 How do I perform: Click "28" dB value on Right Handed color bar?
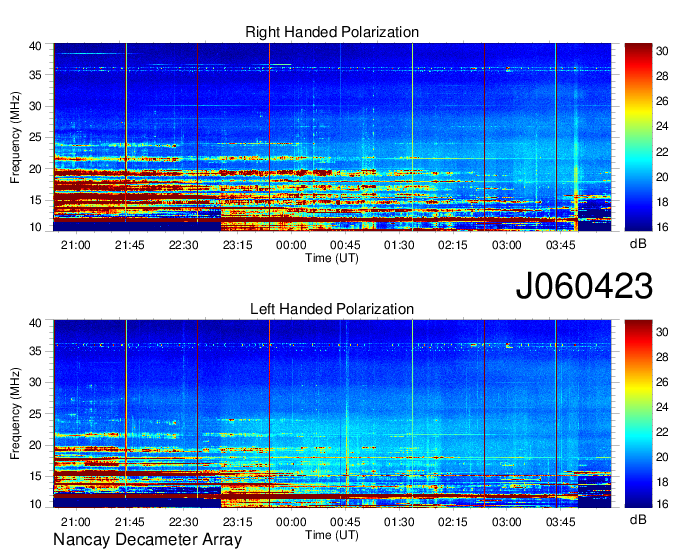click(662, 76)
